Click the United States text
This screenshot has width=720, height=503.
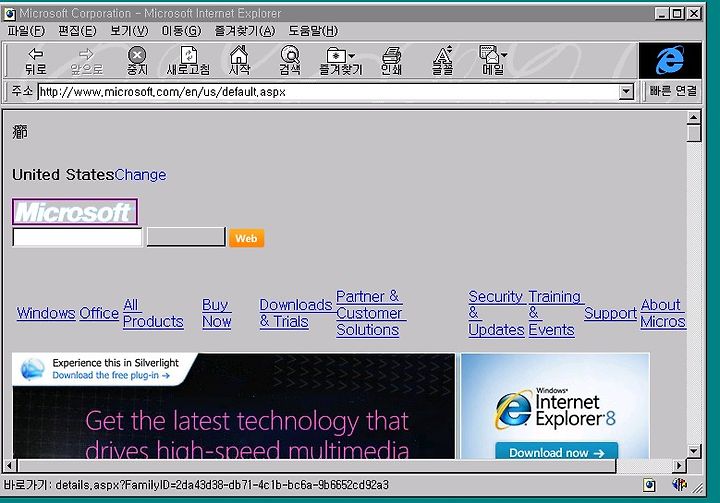pos(63,175)
